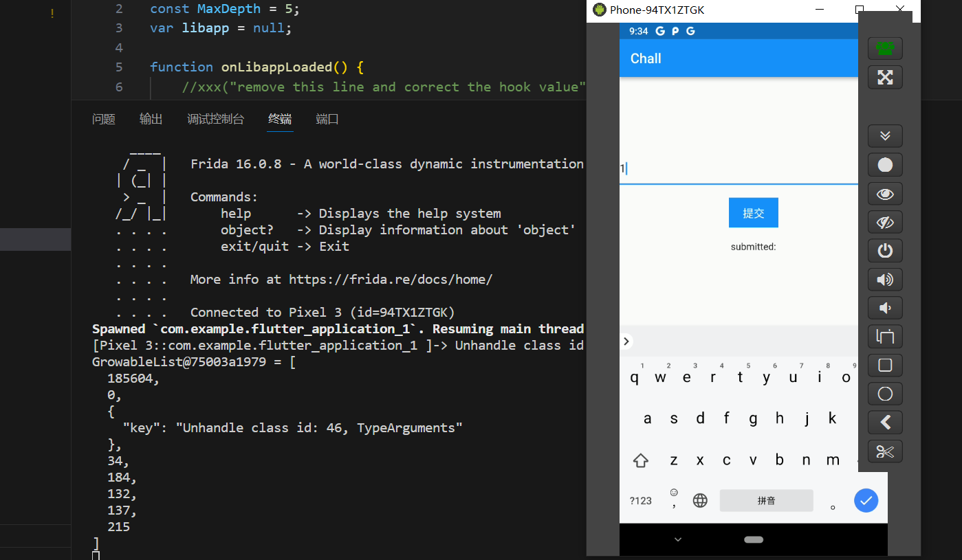
Task: Tap the ?123 symbols key
Action: [641, 500]
